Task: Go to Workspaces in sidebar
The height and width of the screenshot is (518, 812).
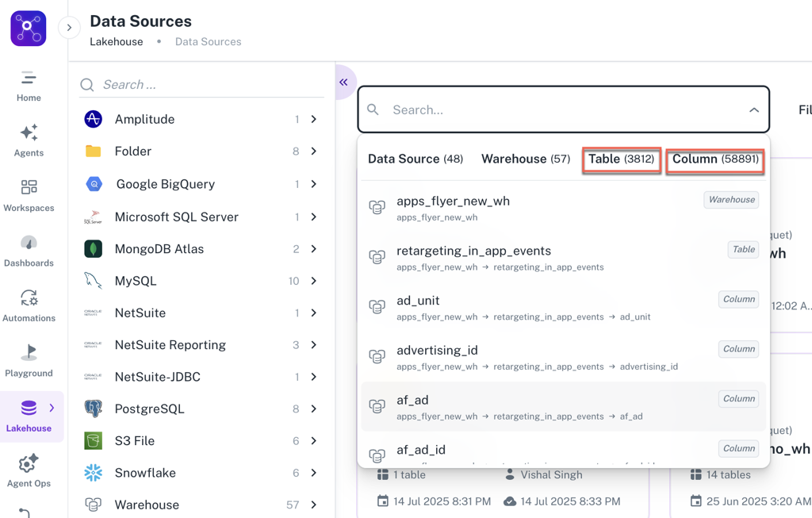Action: click(x=29, y=188)
